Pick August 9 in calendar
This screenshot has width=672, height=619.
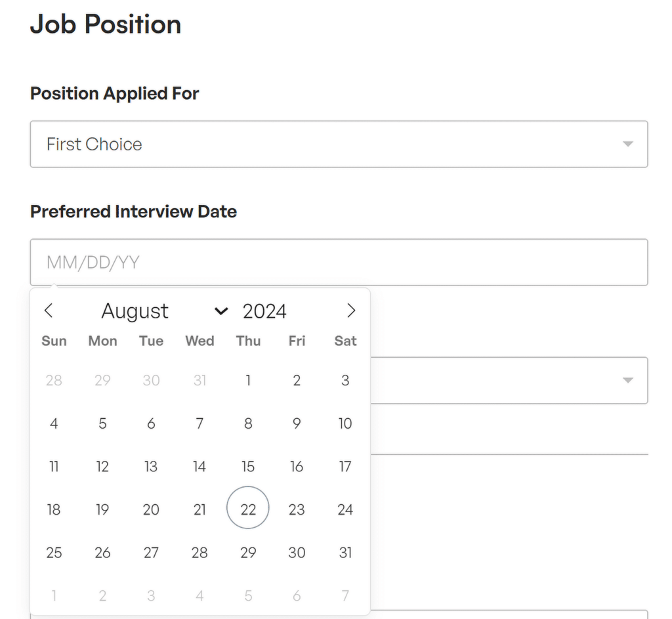point(297,423)
